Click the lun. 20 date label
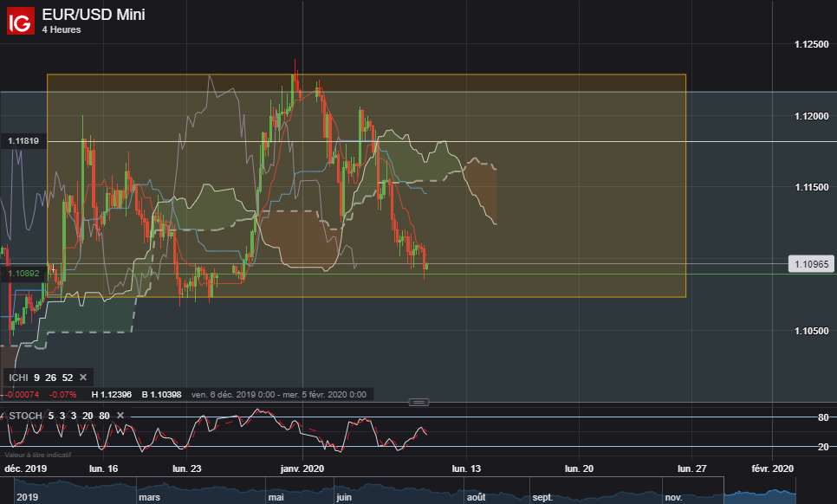The width and height of the screenshot is (837, 504). point(579,468)
